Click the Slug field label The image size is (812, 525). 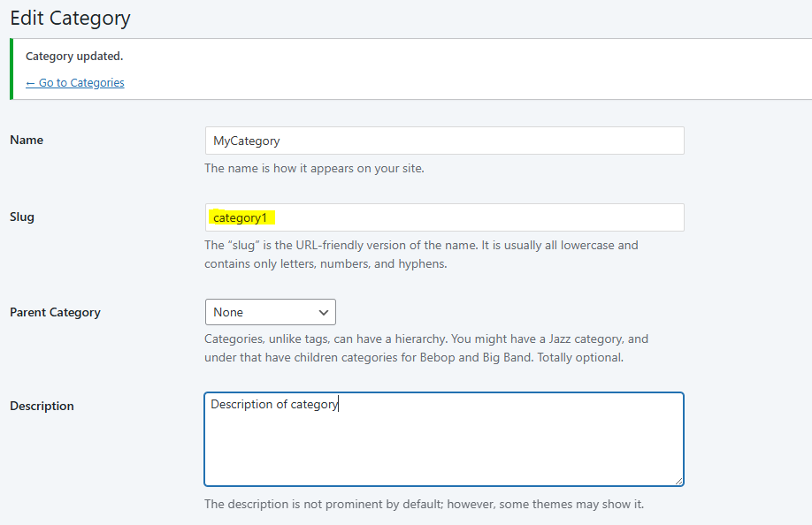[22, 217]
